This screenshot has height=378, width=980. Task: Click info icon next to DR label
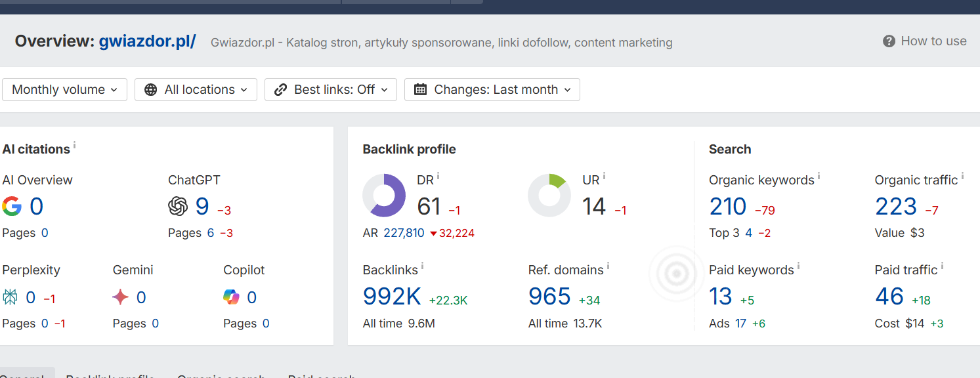(438, 177)
